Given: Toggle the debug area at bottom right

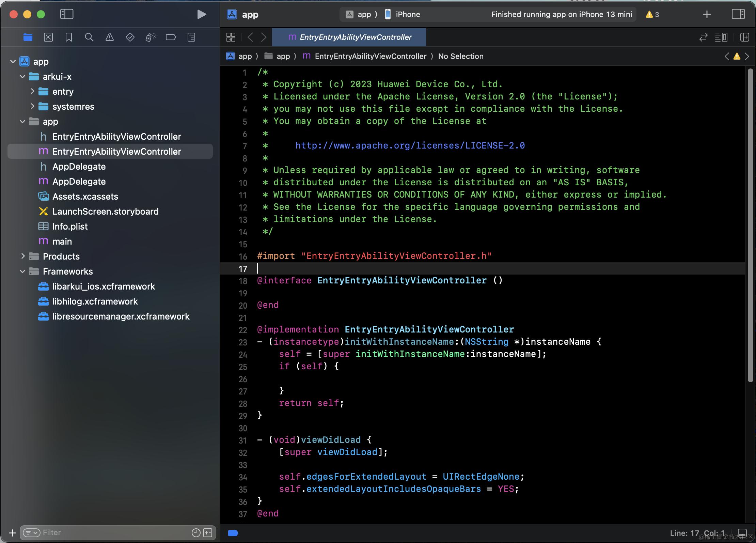Looking at the screenshot, I should point(742,533).
